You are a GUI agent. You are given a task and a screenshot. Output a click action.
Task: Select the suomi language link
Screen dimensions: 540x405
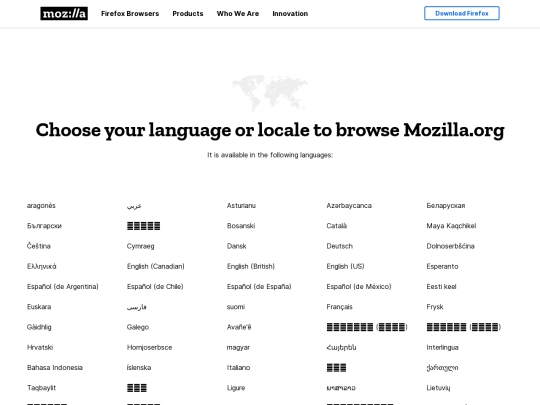pyautogui.click(x=236, y=307)
